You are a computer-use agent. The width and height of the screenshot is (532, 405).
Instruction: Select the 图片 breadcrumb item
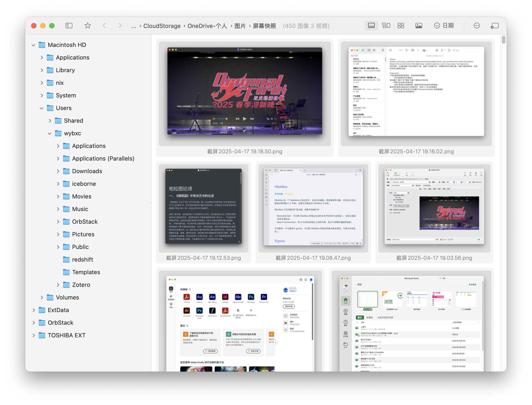tap(240, 26)
